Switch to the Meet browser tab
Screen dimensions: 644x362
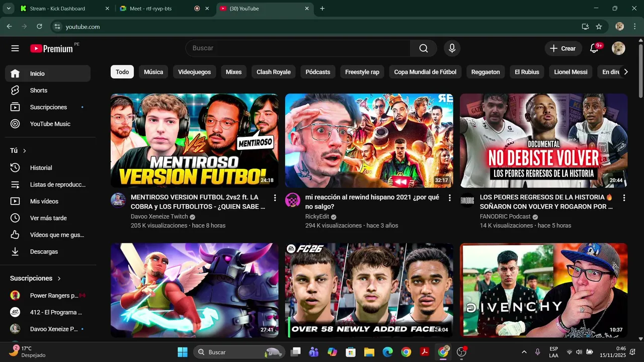click(165, 9)
